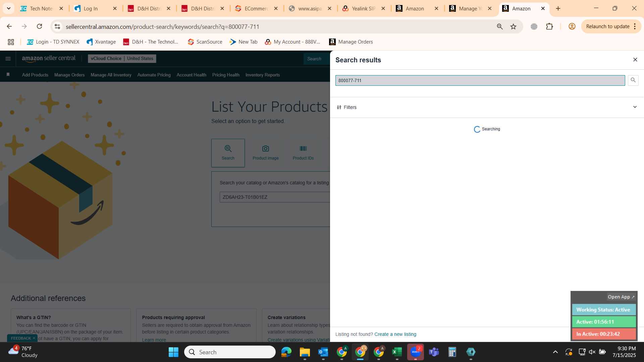This screenshot has height=362, width=644.
Task: Open the Seller Central hamburger menu
Action: 8,59
